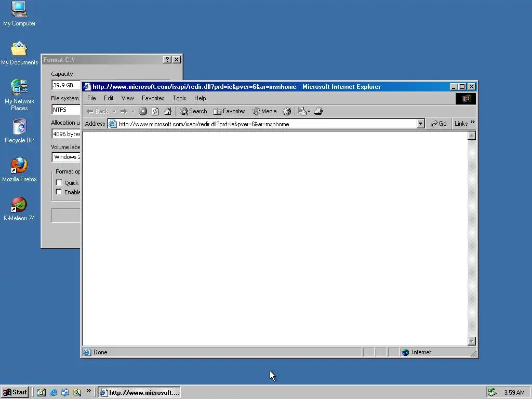This screenshot has width=532, height=399.
Task: Click the page icon in Address bar
Action: coord(113,124)
